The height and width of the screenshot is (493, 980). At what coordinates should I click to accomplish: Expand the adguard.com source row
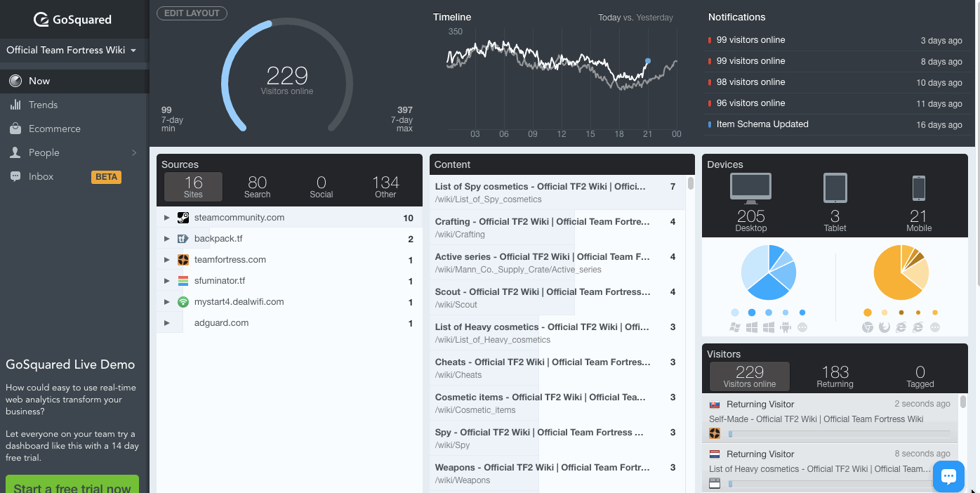[x=166, y=323]
